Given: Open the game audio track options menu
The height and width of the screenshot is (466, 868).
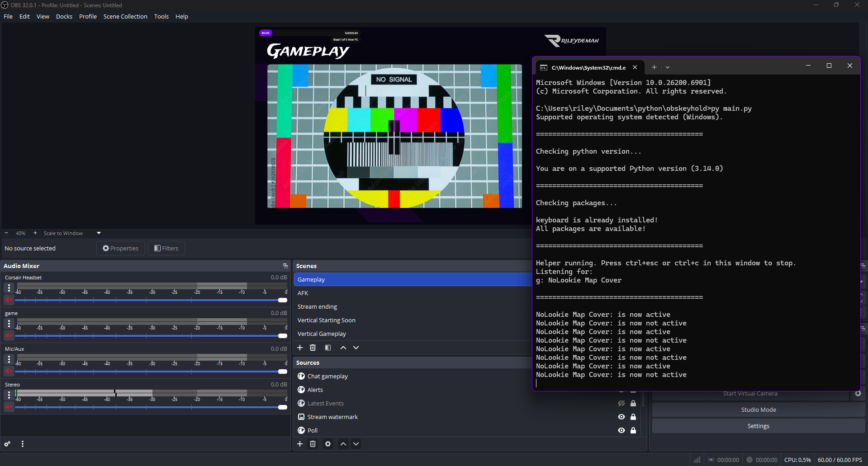Looking at the screenshot, I should coord(9,324).
